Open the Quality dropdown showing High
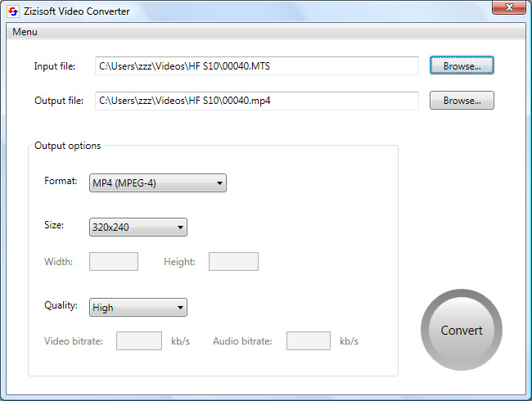 [138, 308]
